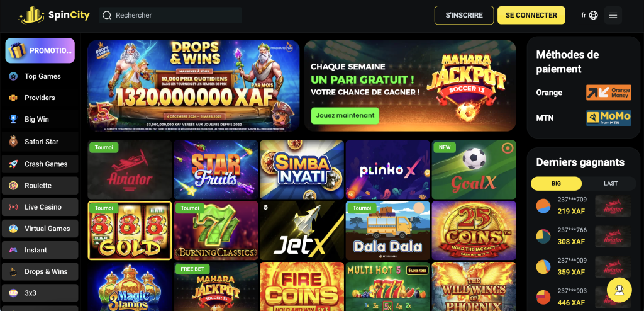
Task: Open the Promotions gift tile
Action: coord(40,50)
